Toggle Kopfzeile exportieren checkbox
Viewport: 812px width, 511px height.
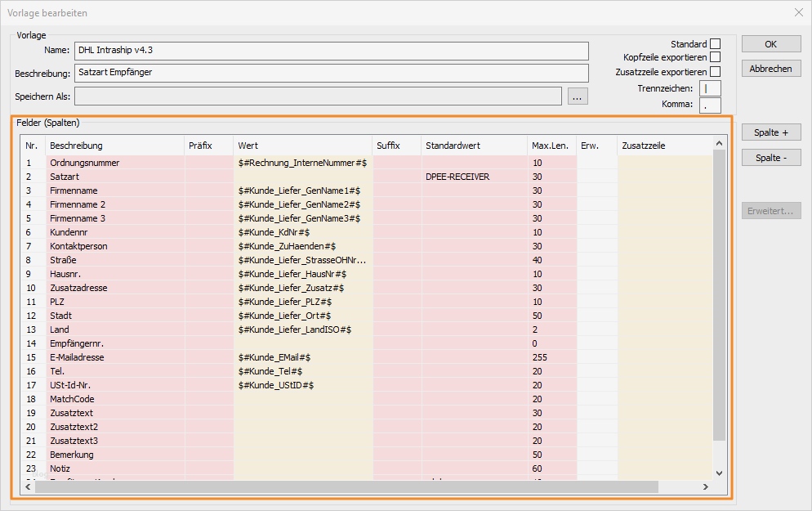[715, 58]
